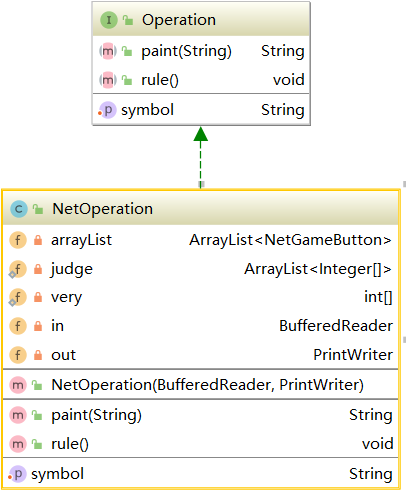Click the abstract method icon beside rule() in Operation
This screenshot has width=406, height=492.
(108, 80)
